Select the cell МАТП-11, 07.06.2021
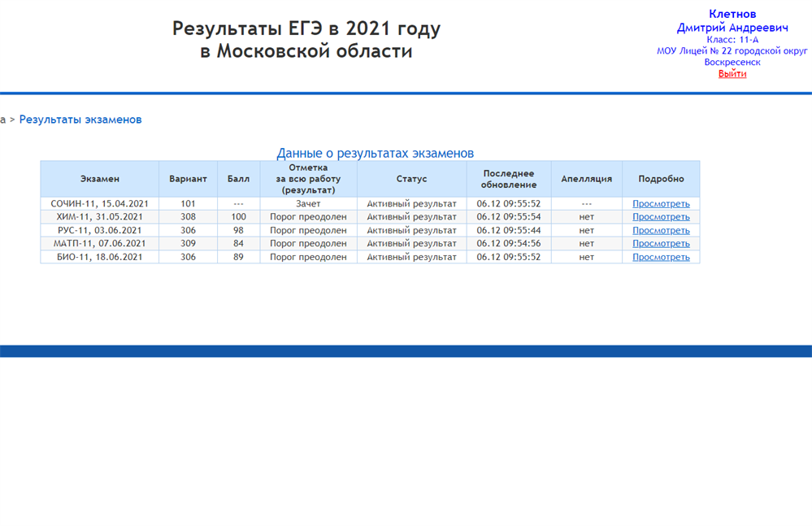This screenshot has width=812, height=526. (x=100, y=243)
